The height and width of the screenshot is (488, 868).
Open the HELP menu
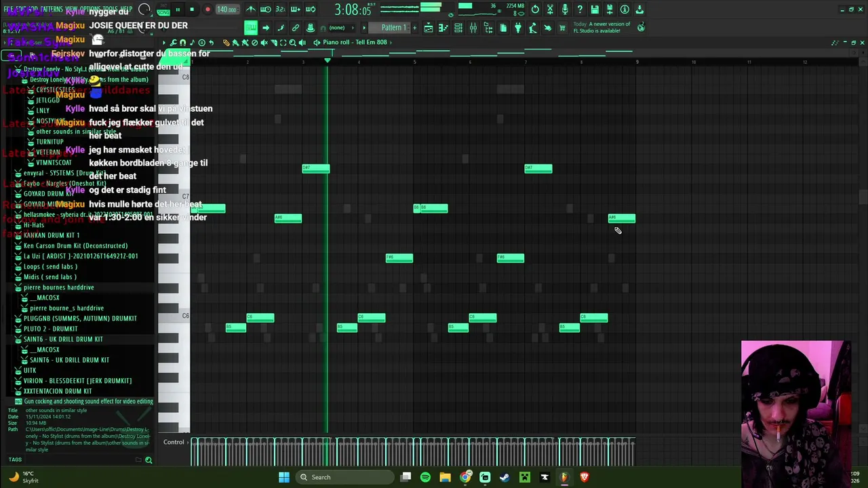[128, 9]
